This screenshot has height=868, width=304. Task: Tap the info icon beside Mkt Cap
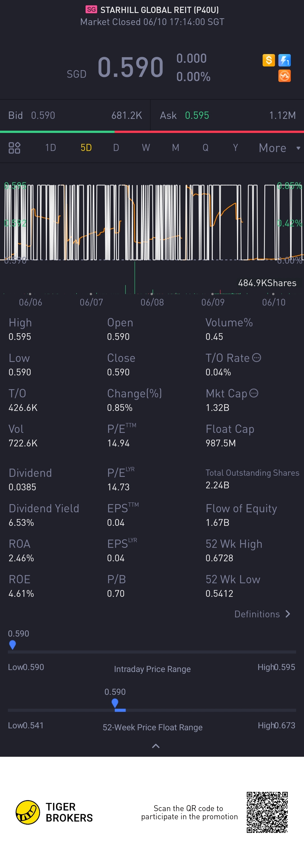point(254,393)
